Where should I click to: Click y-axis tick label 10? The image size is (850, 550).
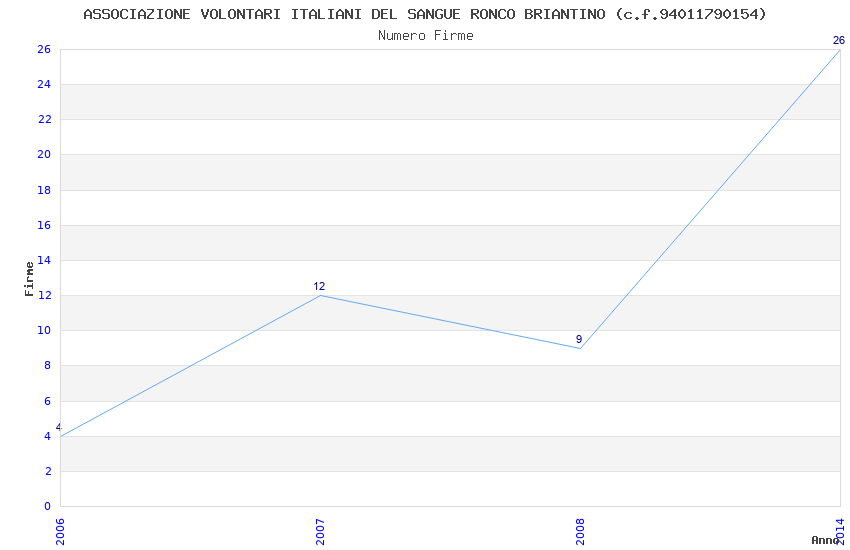(44, 331)
